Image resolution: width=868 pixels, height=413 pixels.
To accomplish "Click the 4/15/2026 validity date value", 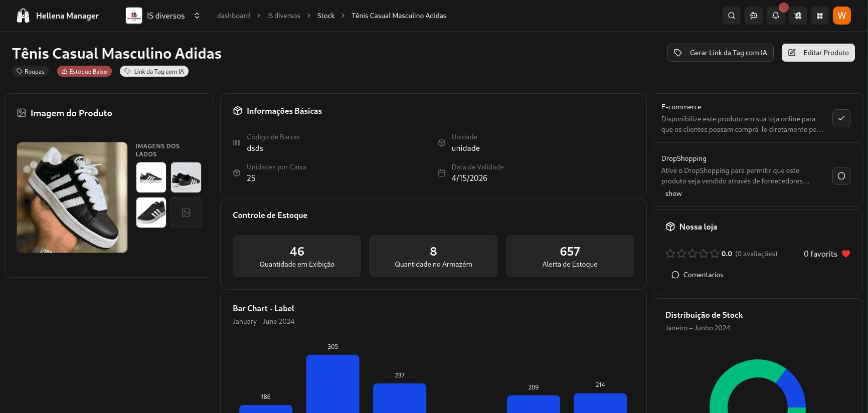I will pos(469,178).
